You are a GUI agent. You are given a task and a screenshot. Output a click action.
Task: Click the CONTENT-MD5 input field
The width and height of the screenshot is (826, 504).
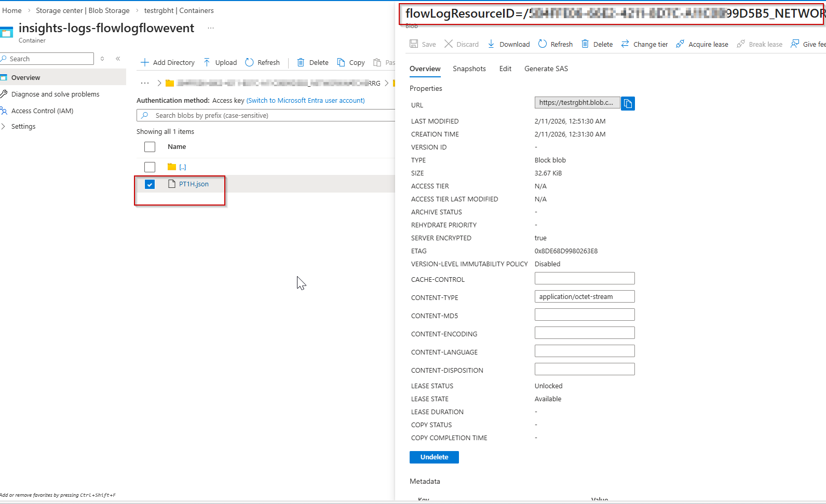point(585,315)
